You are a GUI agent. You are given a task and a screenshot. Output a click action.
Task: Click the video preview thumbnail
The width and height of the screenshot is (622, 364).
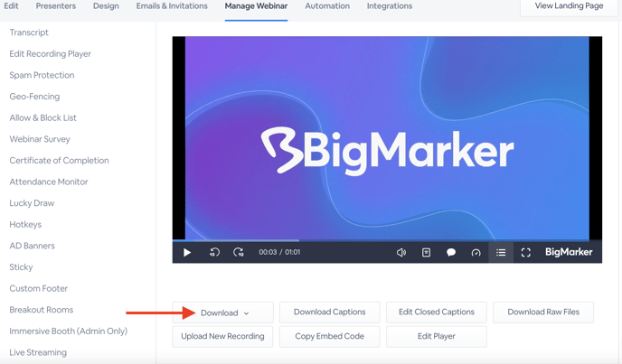[x=387, y=138]
